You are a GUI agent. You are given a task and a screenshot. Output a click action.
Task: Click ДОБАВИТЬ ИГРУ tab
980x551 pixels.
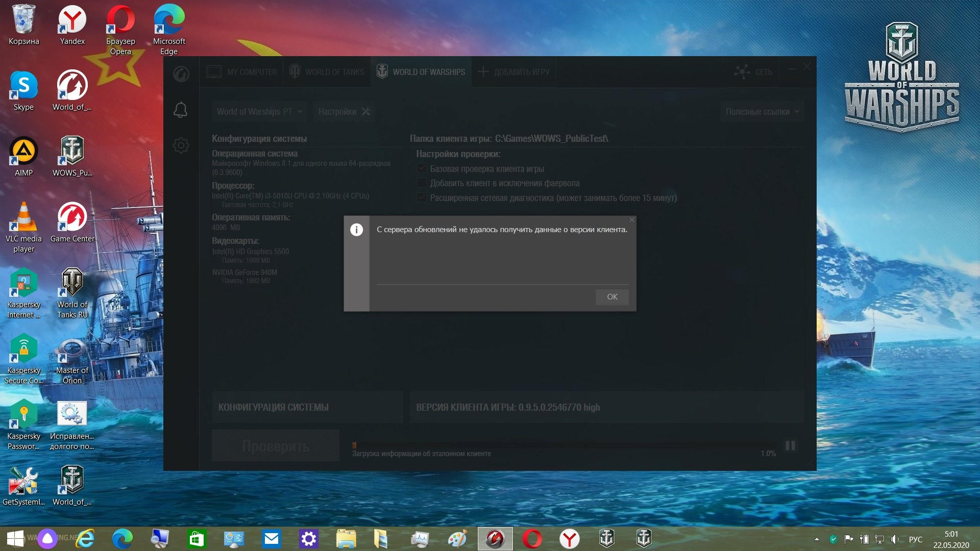(514, 72)
